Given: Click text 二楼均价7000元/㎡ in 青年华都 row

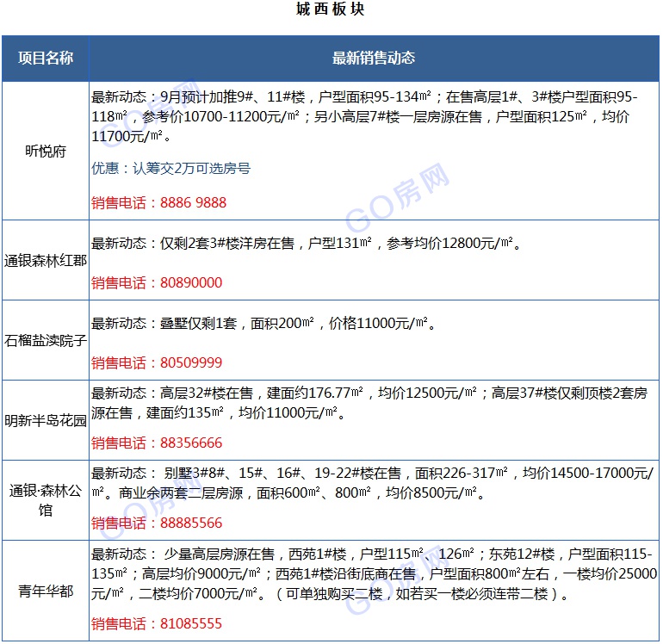Looking at the screenshot, I should click(198, 594).
